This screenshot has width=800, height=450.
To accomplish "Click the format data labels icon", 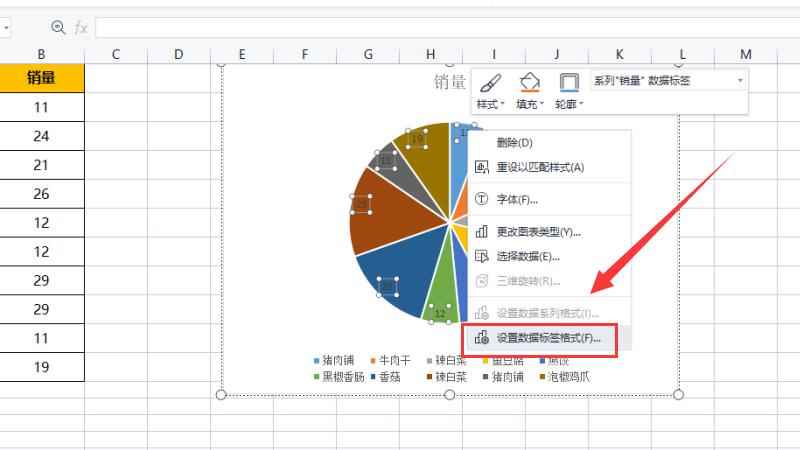I will [482, 337].
